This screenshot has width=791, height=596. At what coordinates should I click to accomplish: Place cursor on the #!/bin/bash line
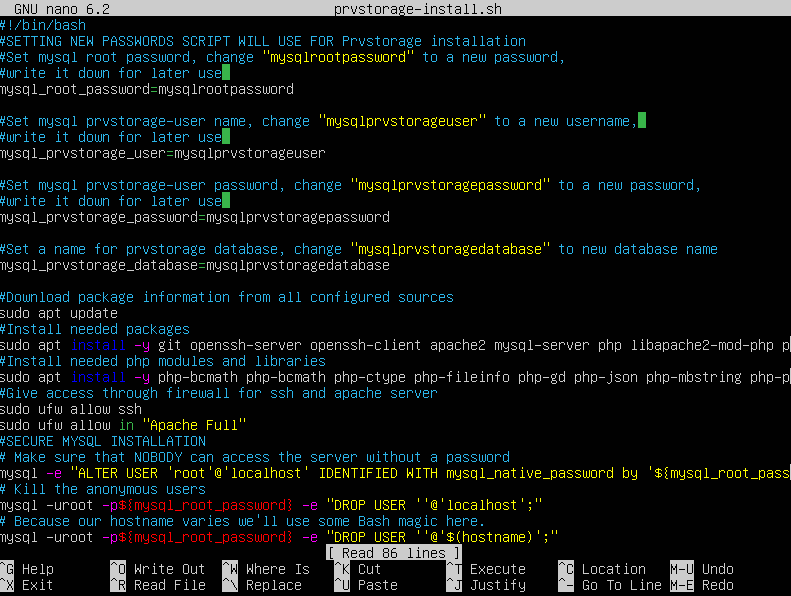[x=43, y=25]
